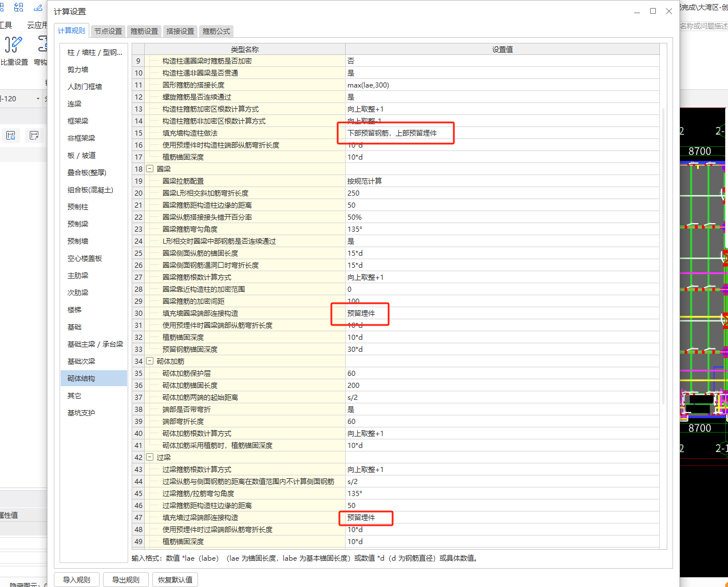Select 基坑支护 in category list

pyautogui.click(x=94, y=413)
